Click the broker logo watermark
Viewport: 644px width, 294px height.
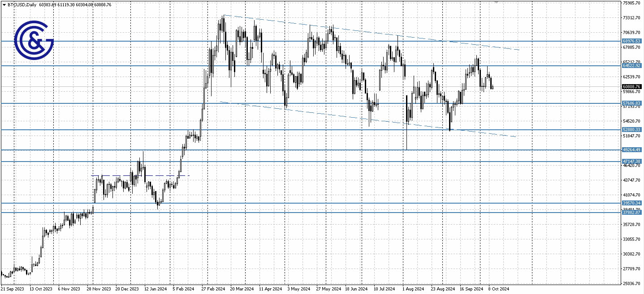[x=34, y=40]
